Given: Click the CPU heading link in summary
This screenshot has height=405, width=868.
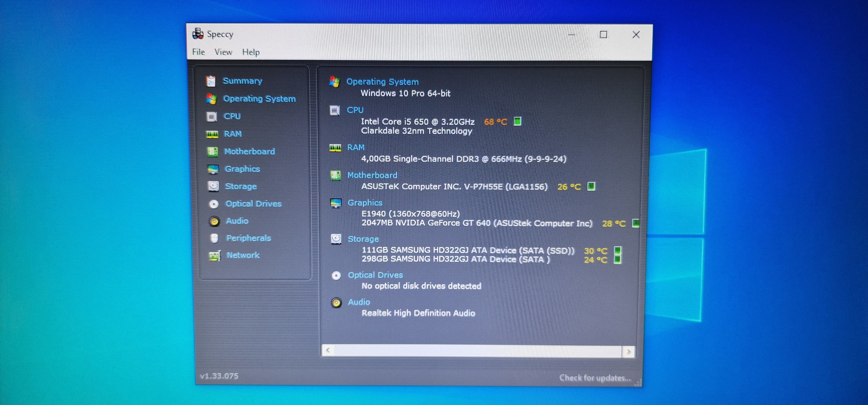Looking at the screenshot, I should pos(355,110).
